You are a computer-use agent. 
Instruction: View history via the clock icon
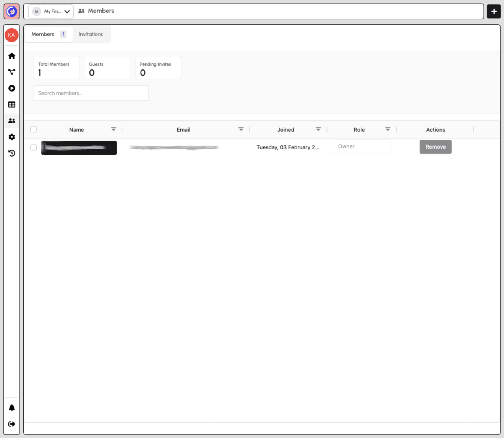point(12,153)
